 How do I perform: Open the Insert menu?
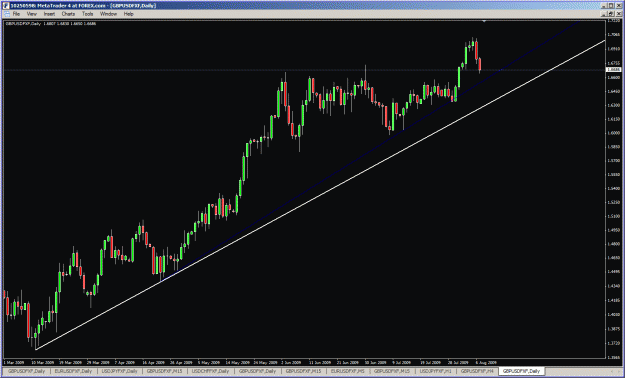tap(49, 14)
